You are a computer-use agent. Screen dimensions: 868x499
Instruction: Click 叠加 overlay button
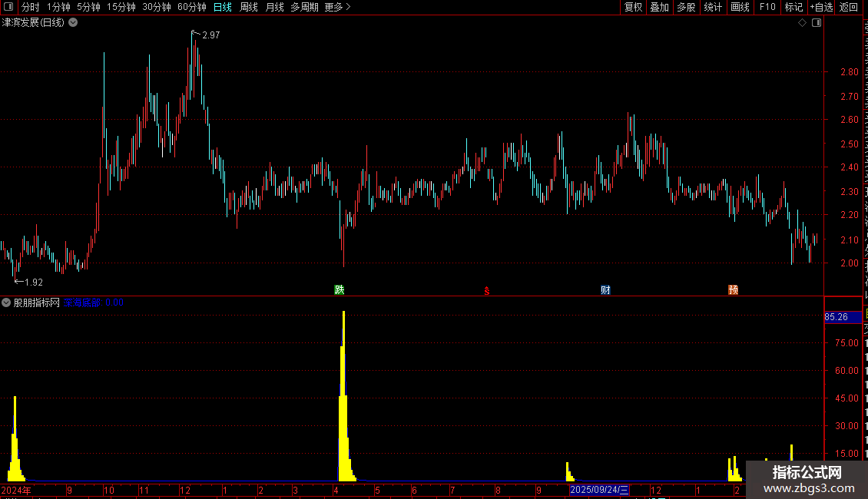coord(659,7)
